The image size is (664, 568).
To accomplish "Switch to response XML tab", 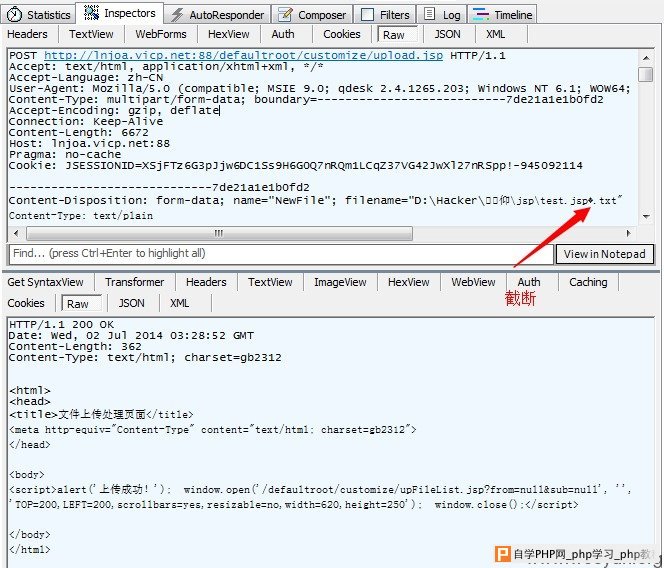I will click(180, 303).
